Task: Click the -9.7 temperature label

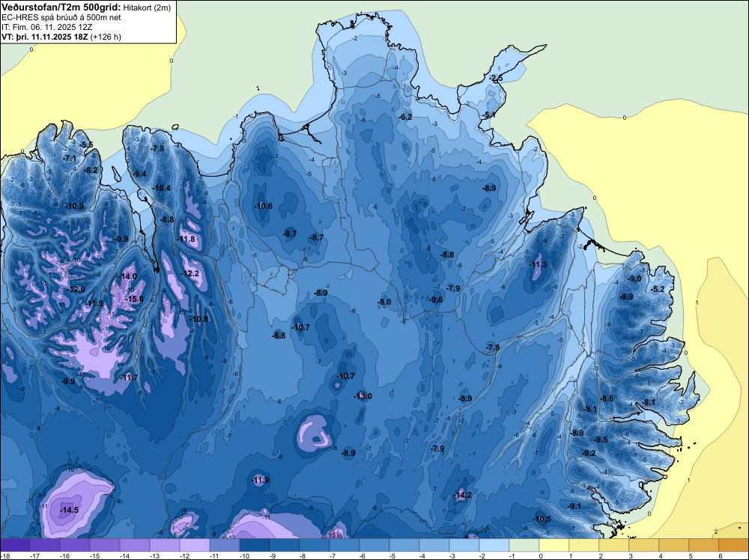Action: coord(290,234)
